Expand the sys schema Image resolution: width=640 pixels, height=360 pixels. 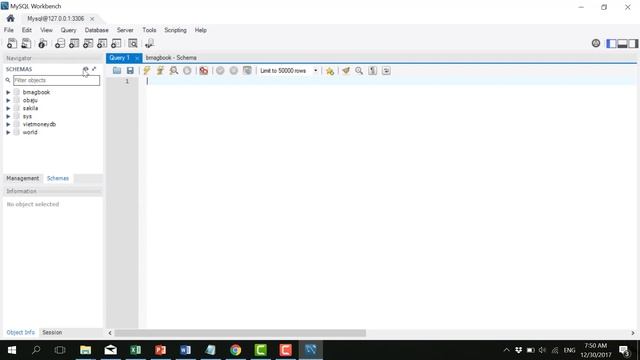(x=8, y=116)
